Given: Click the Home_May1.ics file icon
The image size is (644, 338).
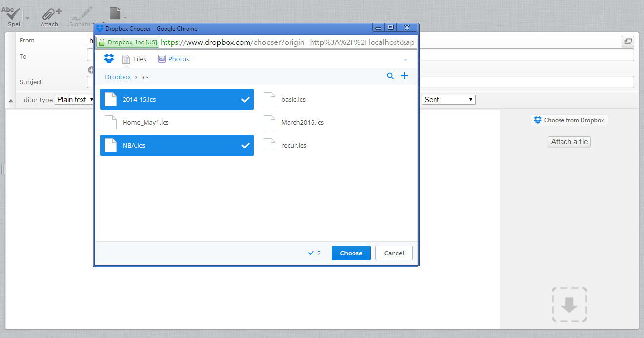Looking at the screenshot, I should pos(111,122).
